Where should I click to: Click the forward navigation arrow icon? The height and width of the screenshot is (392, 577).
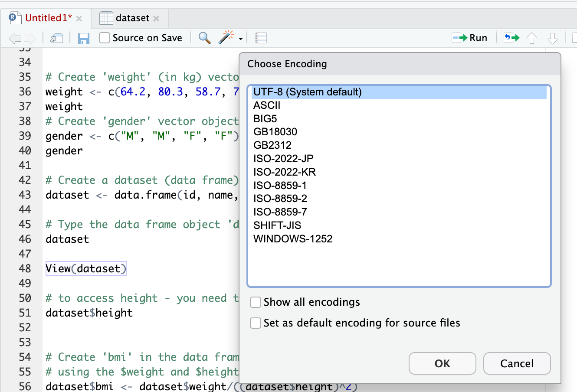pos(30,39)
